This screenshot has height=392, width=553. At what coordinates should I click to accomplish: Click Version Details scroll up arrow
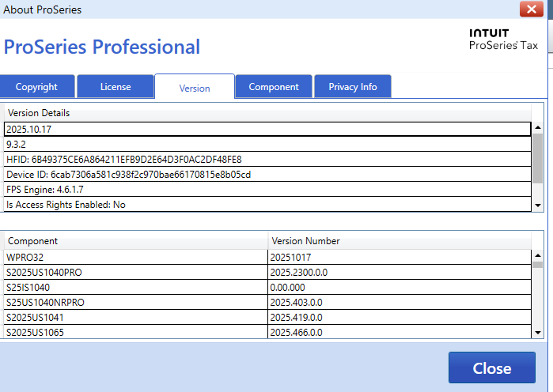click(538, 127)
